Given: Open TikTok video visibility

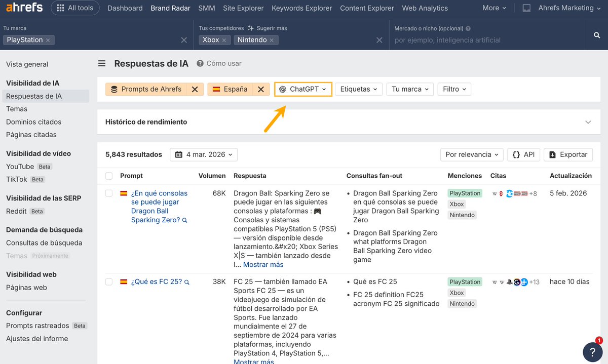Looking at the screenshot, I should [x=17, y=179].
